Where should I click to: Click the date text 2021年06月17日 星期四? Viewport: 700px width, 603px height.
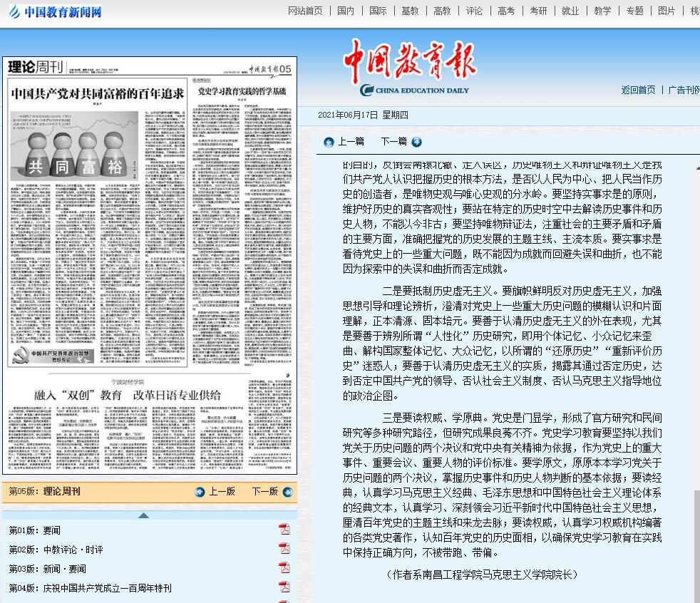pyautogui.click(x=363, y=115)
